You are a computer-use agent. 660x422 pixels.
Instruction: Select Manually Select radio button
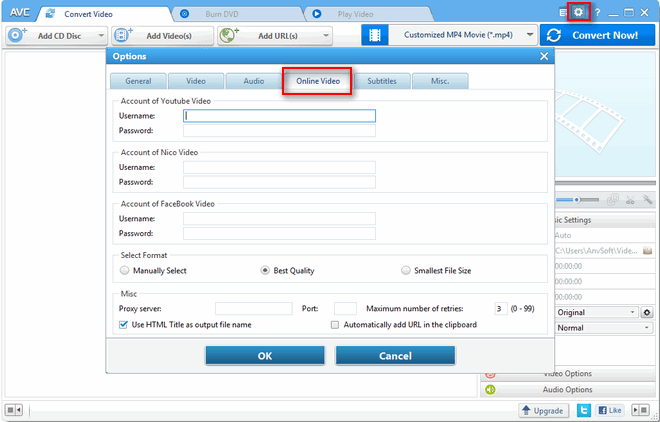coord(124,271)
